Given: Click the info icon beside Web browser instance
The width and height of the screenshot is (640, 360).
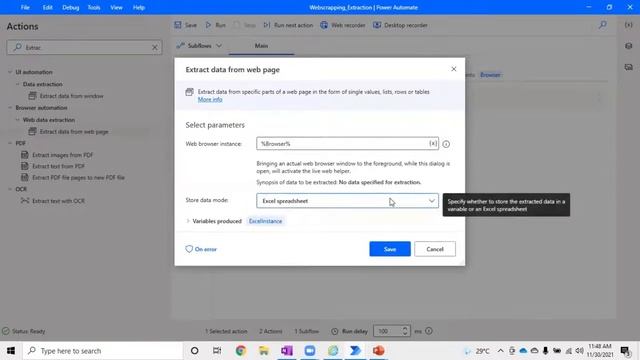Looking at the screenshot, I should click(x=446, y=144).
